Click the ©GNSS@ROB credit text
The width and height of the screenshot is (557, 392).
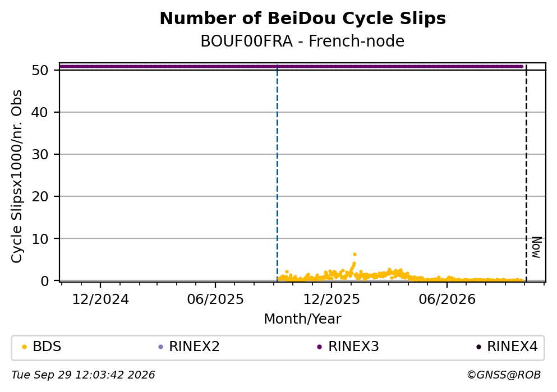pos(504,375)
